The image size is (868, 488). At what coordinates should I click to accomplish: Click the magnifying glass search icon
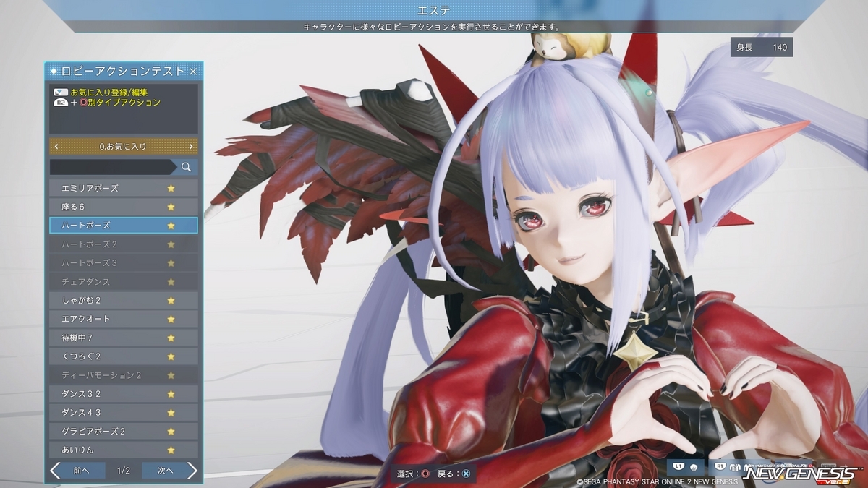coord(186,167)
